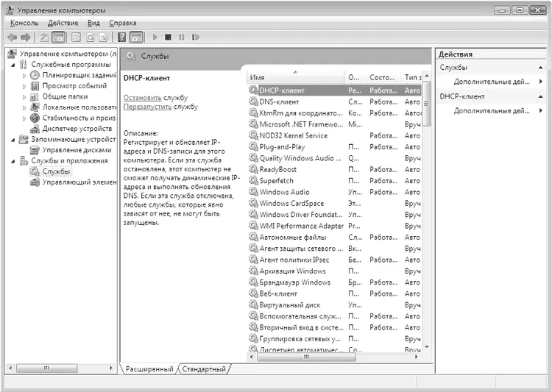This screenshot has height=392, width=552.
Task: Expand the Task Scheduler tree node
Action: click(24, 75)
